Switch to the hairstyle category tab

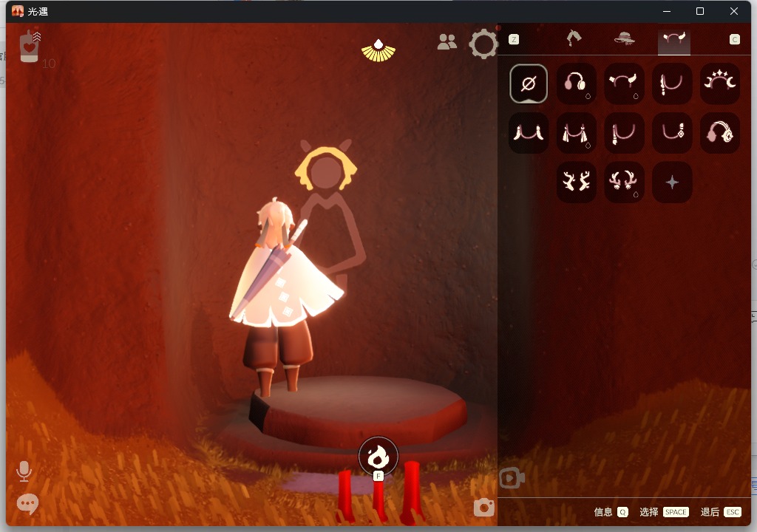click(574, 38)
